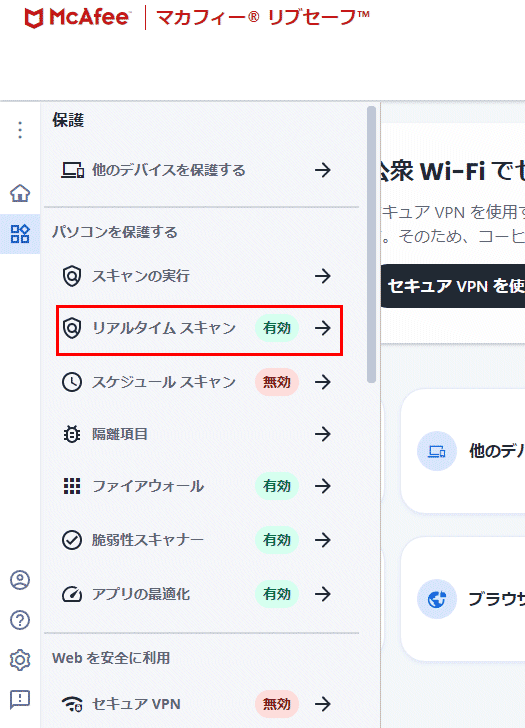Click the Web を安全に利用 section heading
This screenshot has width=525, height=728.
111,658
